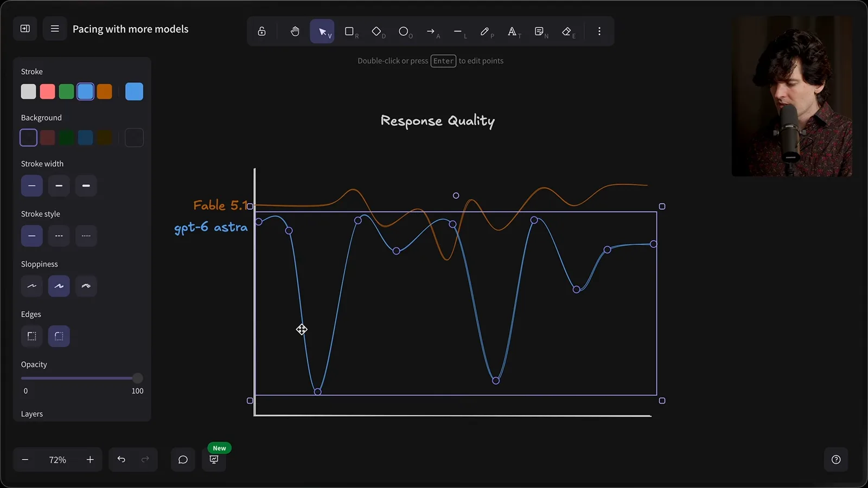The image size is (868, 488).
Task: Undo the last action
Action: click(x=122, y=460)
